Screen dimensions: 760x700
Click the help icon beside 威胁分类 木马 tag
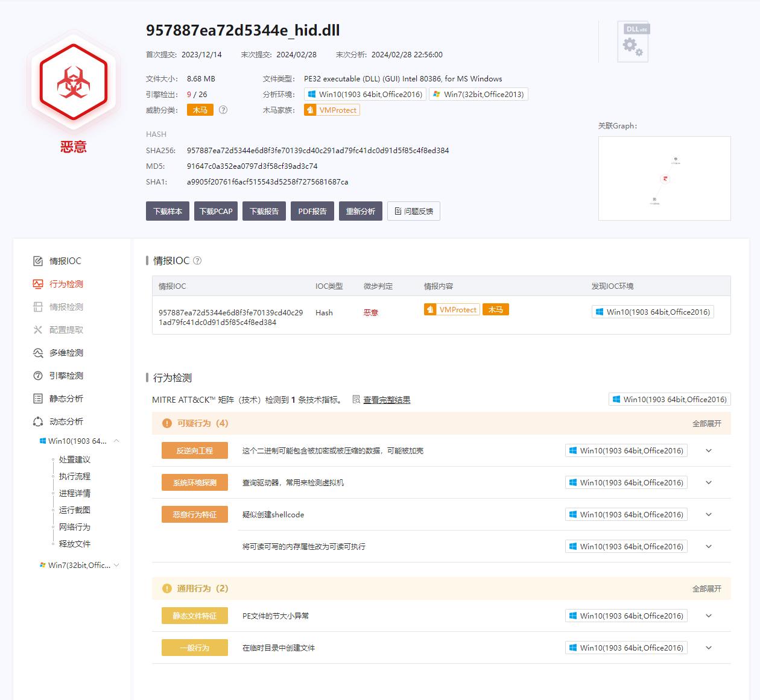point(223,110)
